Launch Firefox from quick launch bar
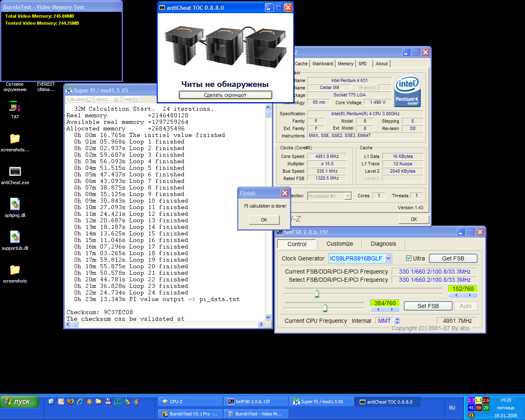 tap(71, 402)
